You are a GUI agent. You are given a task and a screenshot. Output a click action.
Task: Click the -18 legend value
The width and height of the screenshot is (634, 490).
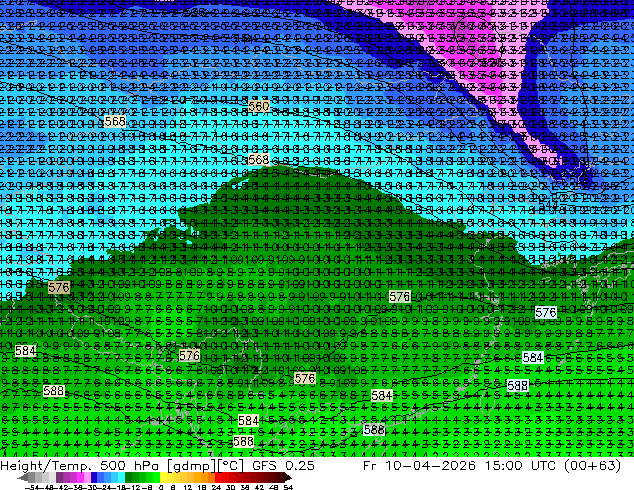point(118,488)
